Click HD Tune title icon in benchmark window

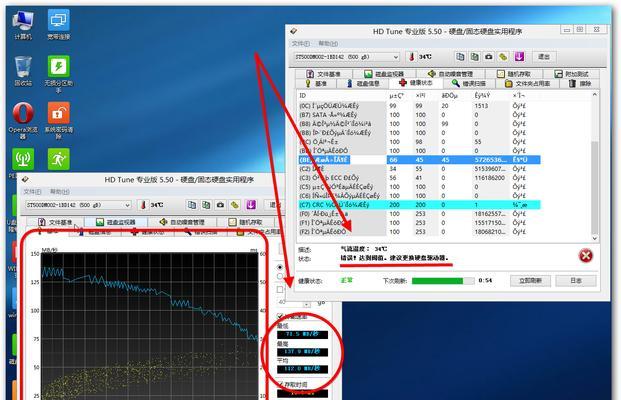point(25,179)
